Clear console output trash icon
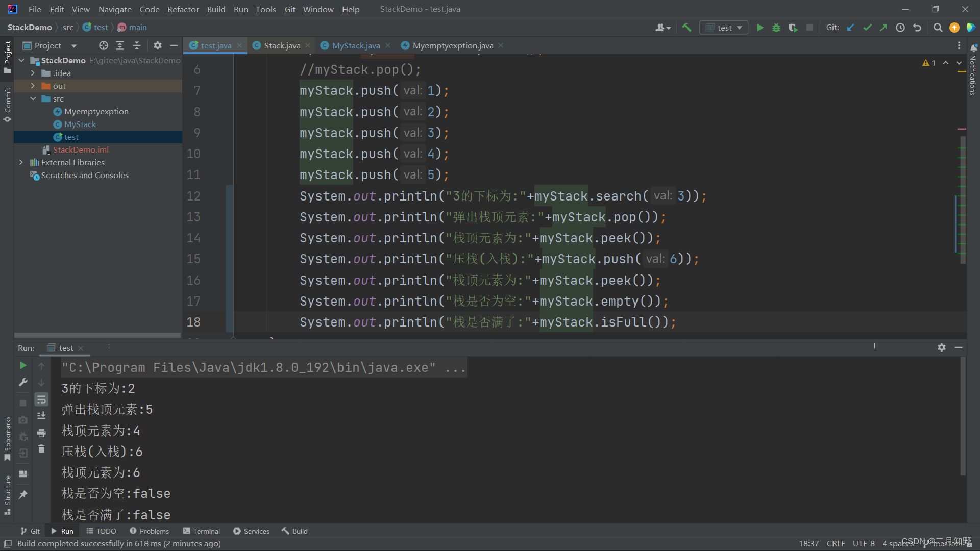The image size is (980, 551). pyautogui.click(x=41, y=449)
